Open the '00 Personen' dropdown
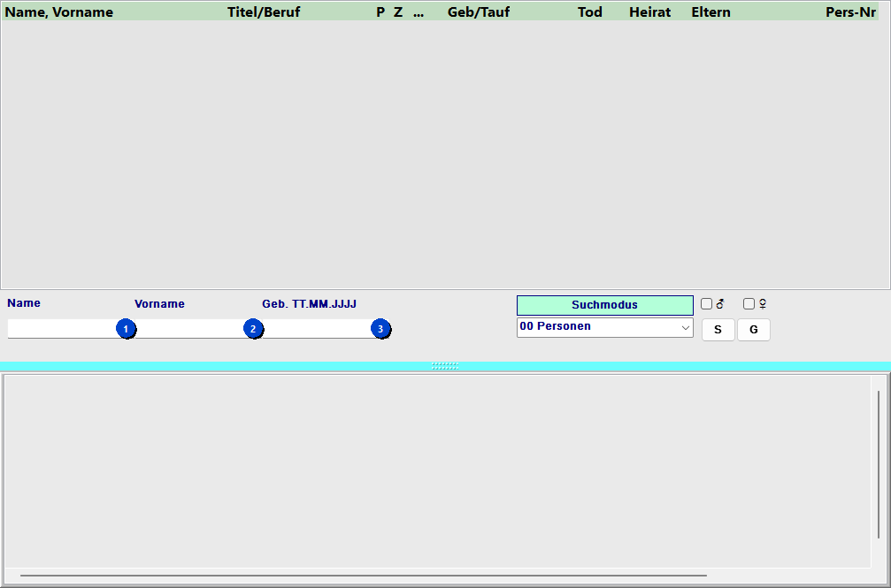The image size is (891, 588). coord(604,327)
